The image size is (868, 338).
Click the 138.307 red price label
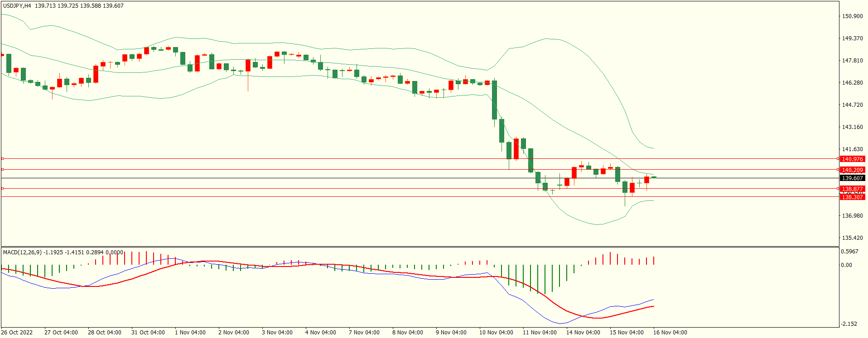(852, 197)
